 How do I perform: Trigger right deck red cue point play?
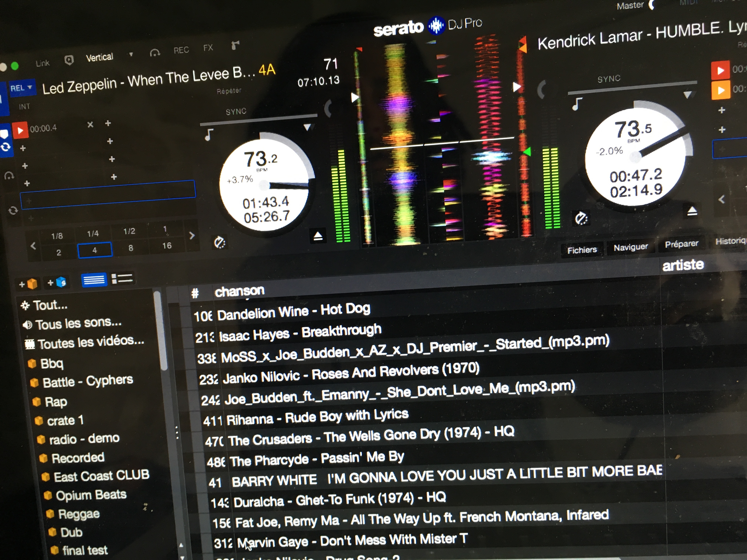pyautogui.click(x=720, y=70)
